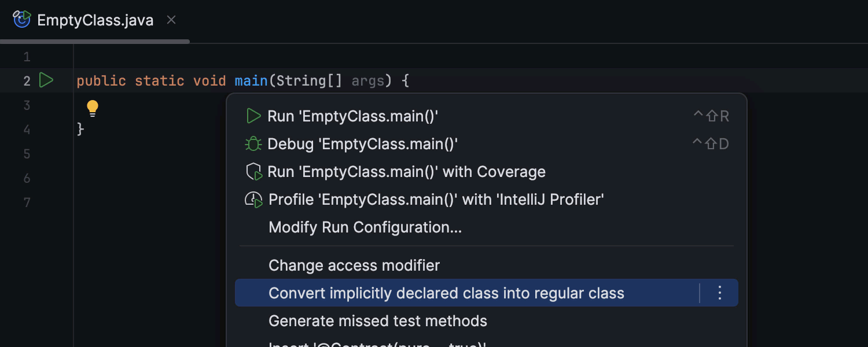Screen dimensions: 868x347
Task: Select the EmptyClass.java editor tab
Action: [95, 20]
